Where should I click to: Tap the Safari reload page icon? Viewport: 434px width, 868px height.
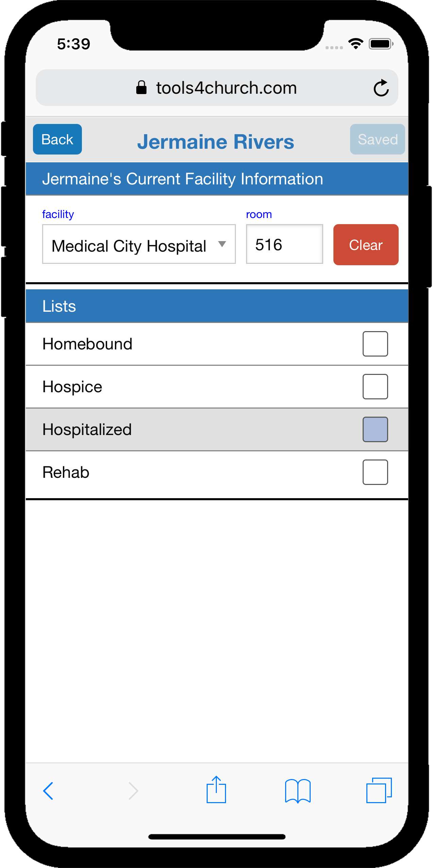click(x=381, y=88)
